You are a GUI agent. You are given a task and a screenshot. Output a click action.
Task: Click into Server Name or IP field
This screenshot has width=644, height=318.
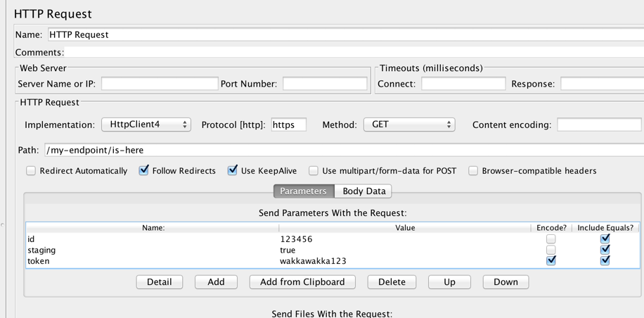click(x=160, y=84)
